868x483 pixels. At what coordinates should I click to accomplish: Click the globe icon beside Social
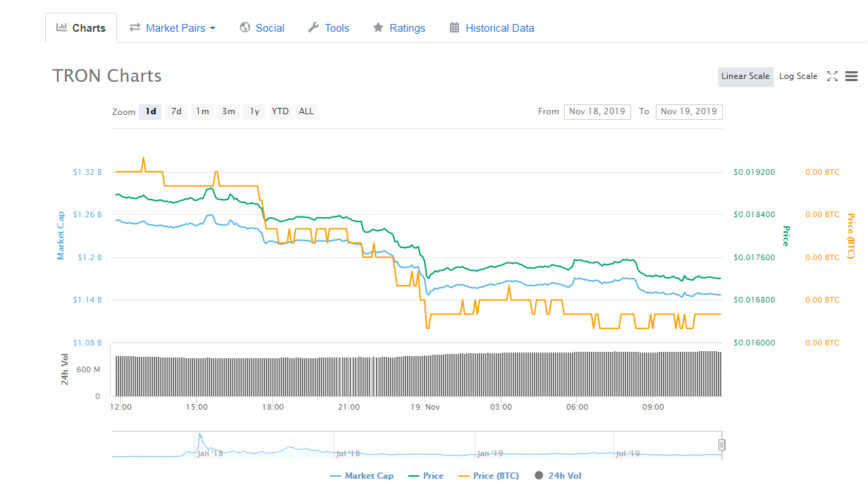pyautogui.click(x=245, y=28)
